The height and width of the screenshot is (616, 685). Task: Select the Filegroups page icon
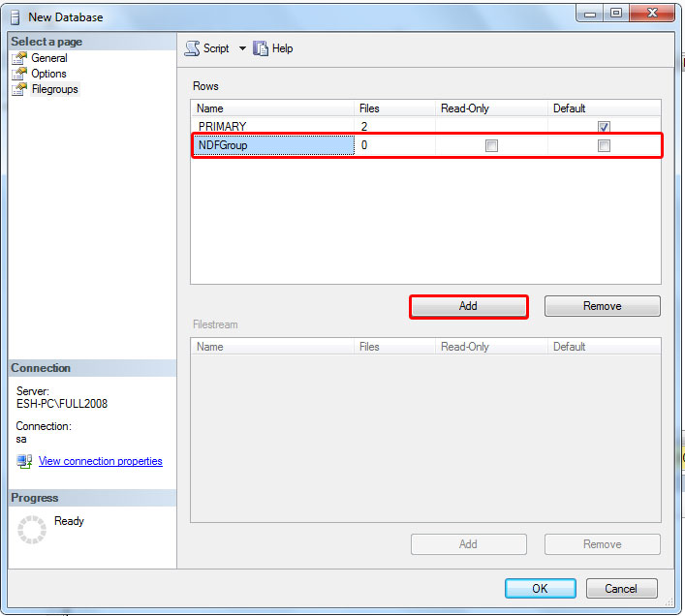pos(19,89)
